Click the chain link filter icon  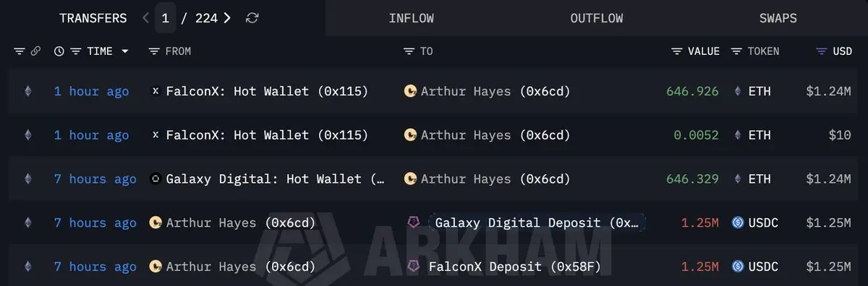[35, 51]
